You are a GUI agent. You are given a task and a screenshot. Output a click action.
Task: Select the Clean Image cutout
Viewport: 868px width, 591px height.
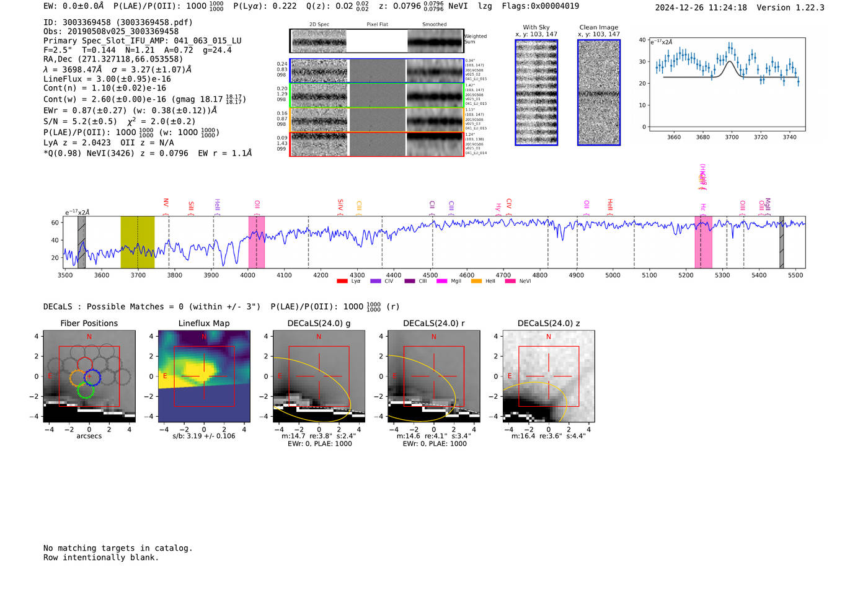[599, 92]
